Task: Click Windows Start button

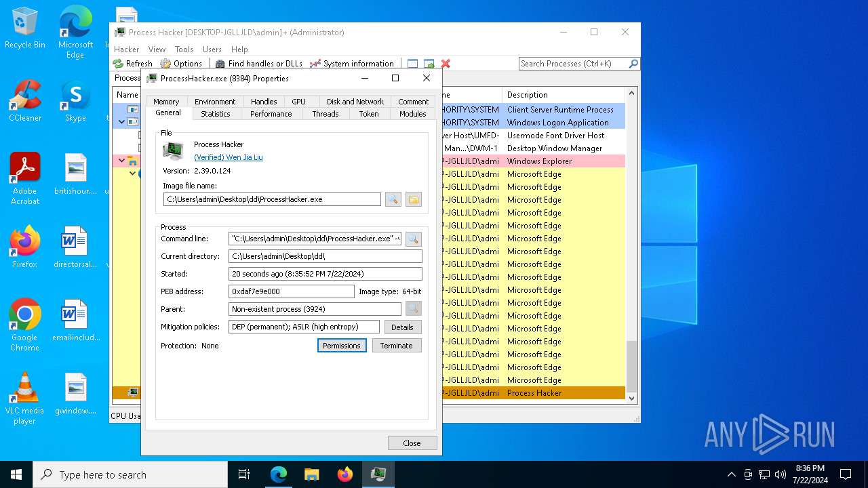Action: (x=16, y=474)
